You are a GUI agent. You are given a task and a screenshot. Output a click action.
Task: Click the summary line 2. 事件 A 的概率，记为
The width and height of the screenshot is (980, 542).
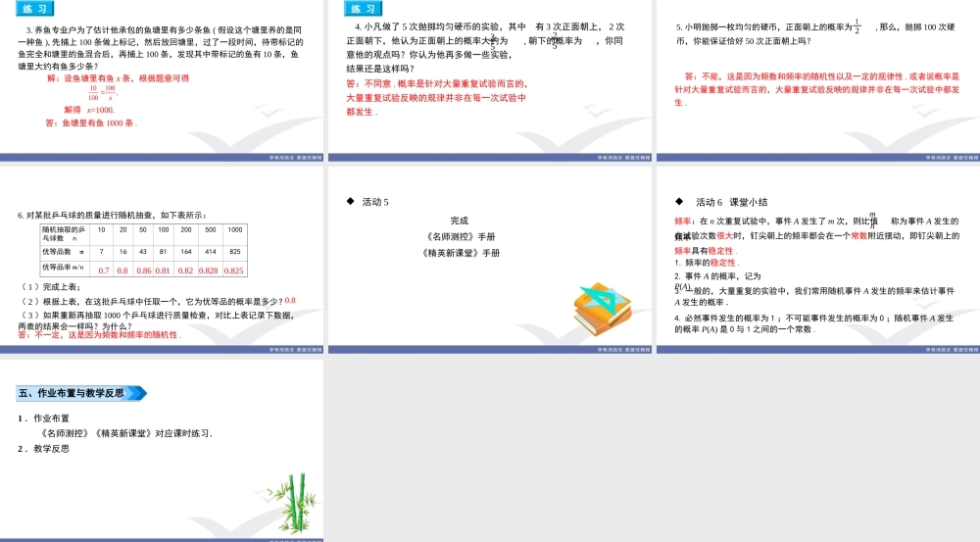pyautogui.click(x=717, y=275)
